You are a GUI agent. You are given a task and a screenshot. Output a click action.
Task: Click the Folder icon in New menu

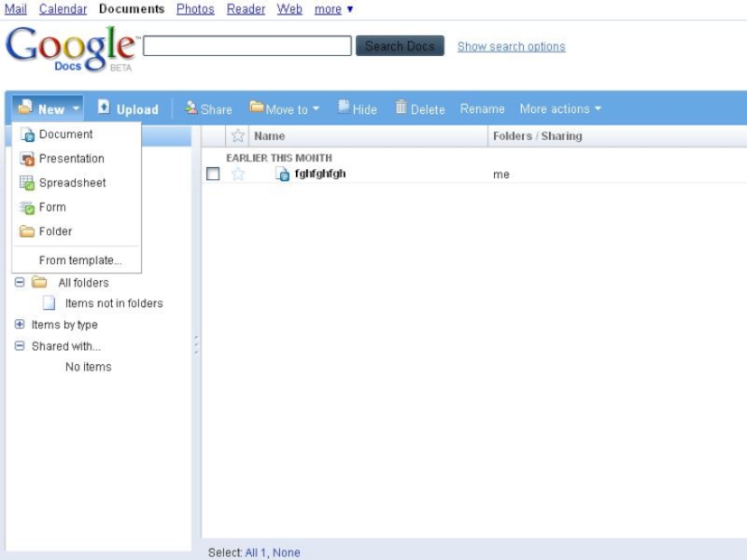tap(27, 231)
